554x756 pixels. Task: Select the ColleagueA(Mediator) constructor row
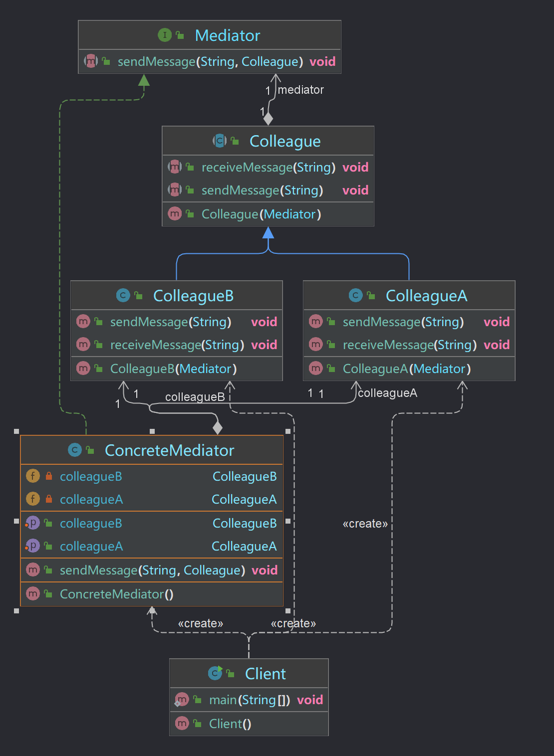point(406,369)
